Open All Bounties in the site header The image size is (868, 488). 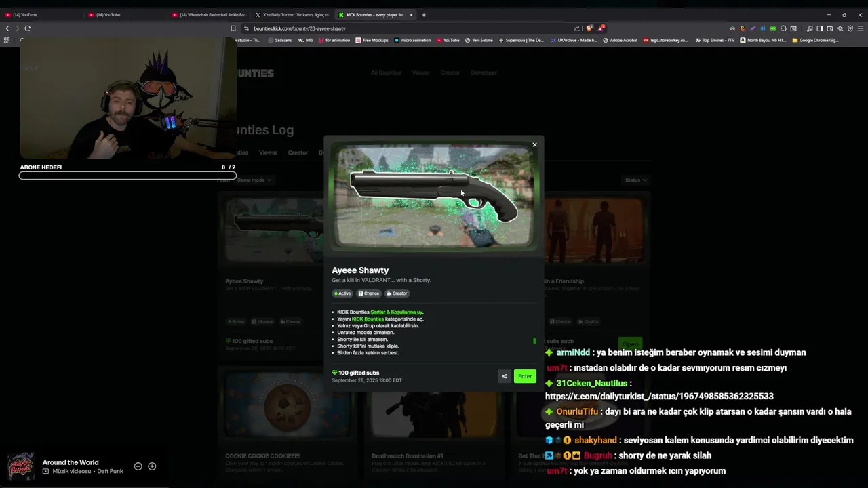pos(386,73)
